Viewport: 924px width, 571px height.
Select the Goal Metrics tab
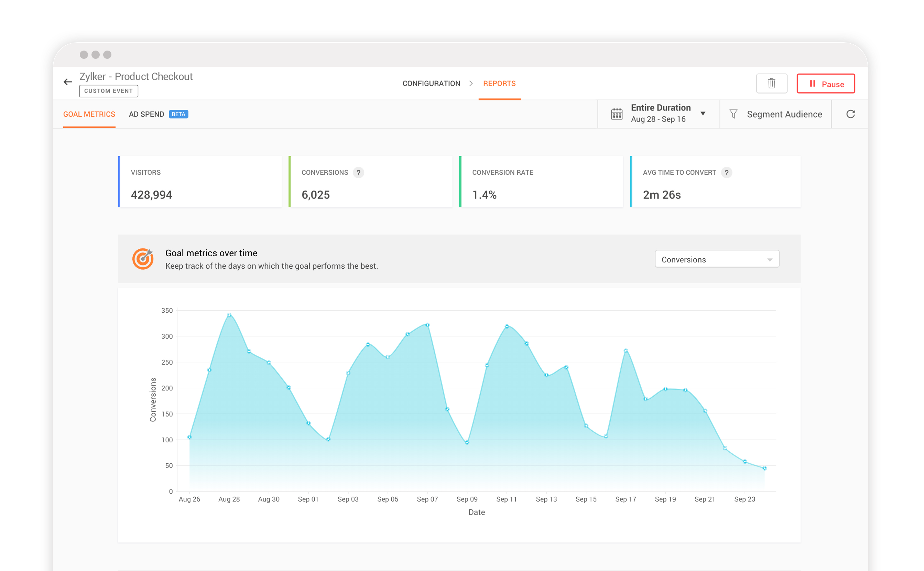(89, 114)
